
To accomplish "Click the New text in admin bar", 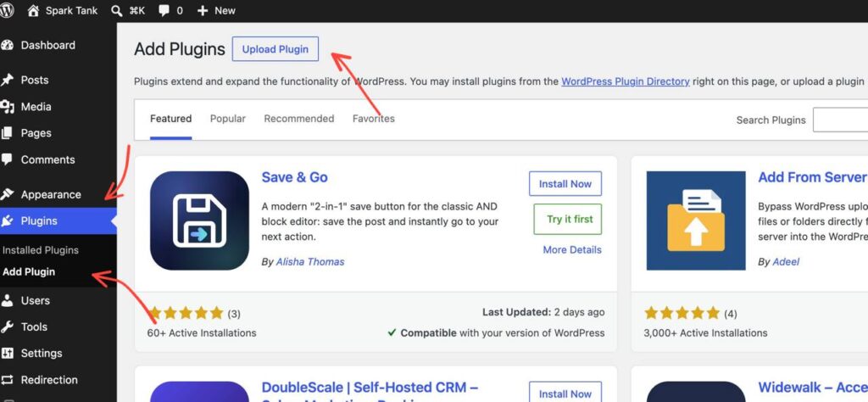I will click(225, 10).
